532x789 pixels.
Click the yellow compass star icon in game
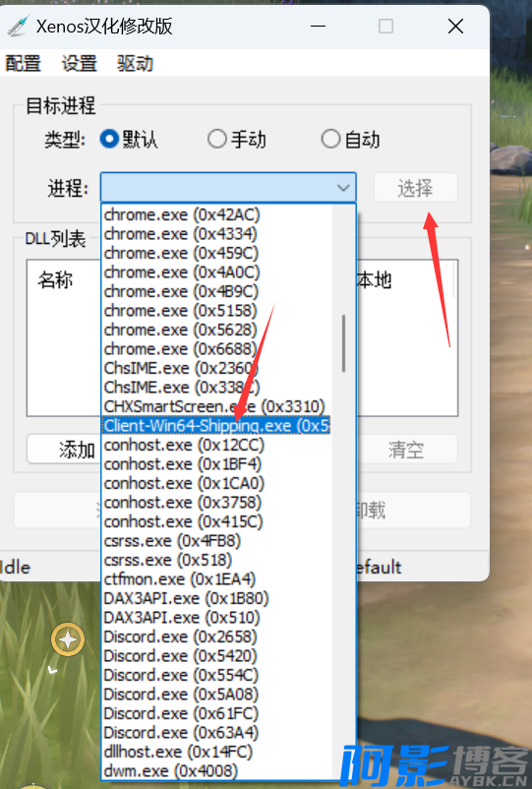68,639
